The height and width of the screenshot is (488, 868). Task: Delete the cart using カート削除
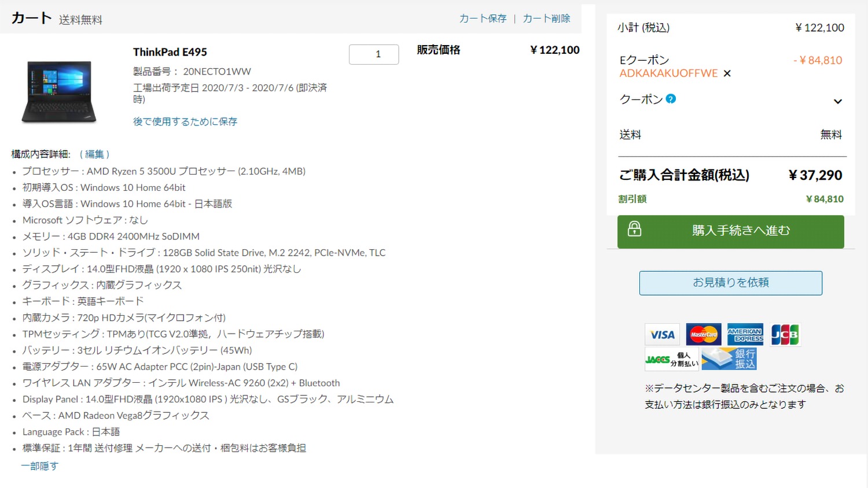point(546,19)
